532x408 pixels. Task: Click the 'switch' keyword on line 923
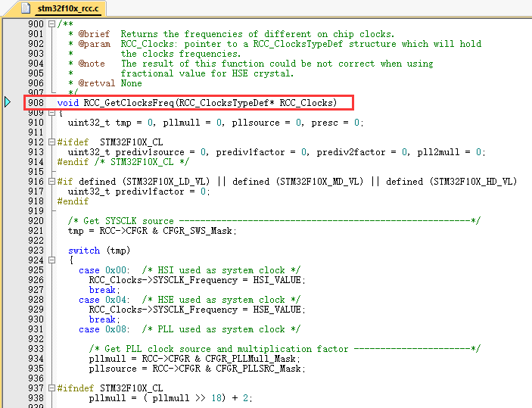(x=84, y=251)
